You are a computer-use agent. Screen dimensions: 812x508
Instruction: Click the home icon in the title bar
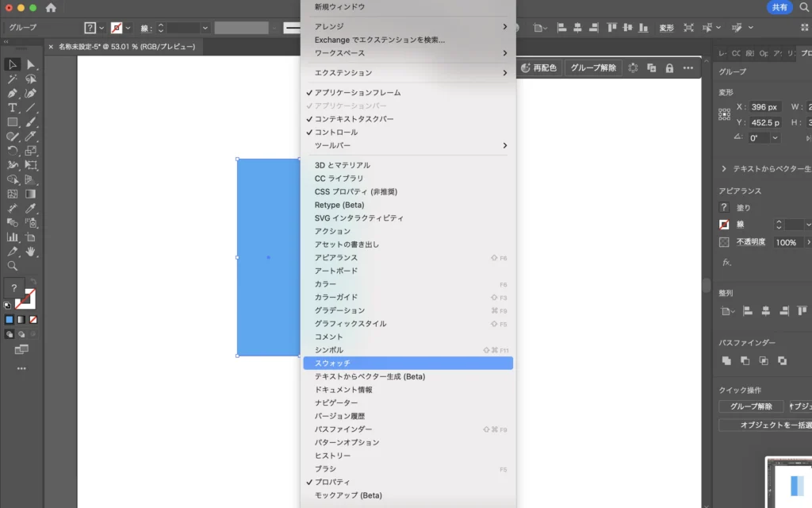[52, 7]
